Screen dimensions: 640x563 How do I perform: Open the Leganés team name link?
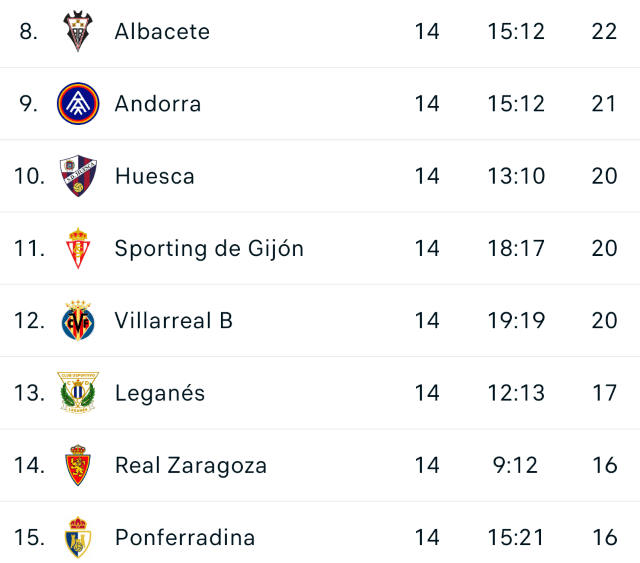tap(160, 393)
